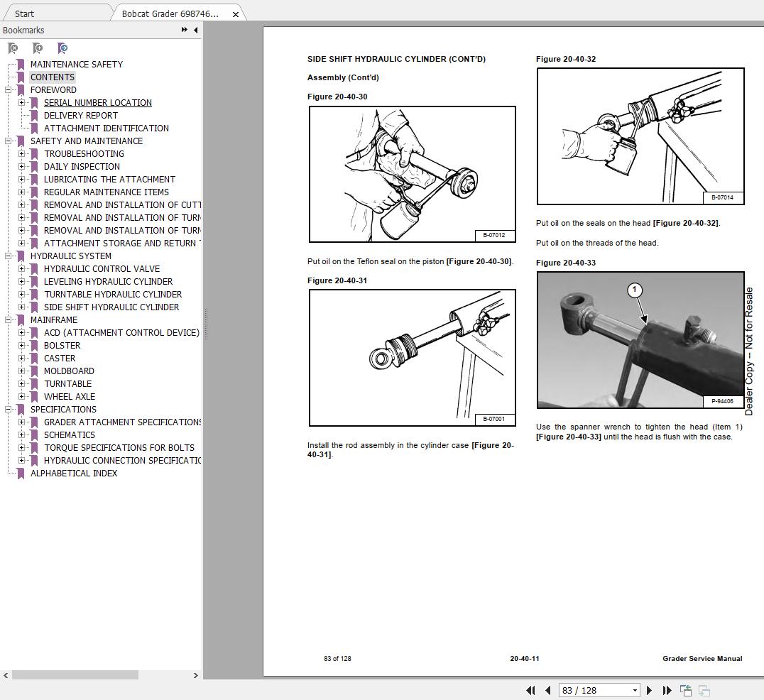Screen dimensions: 764x700
Task: Expand the FOREWORD bookmark
Action: (x=8, y=89)
